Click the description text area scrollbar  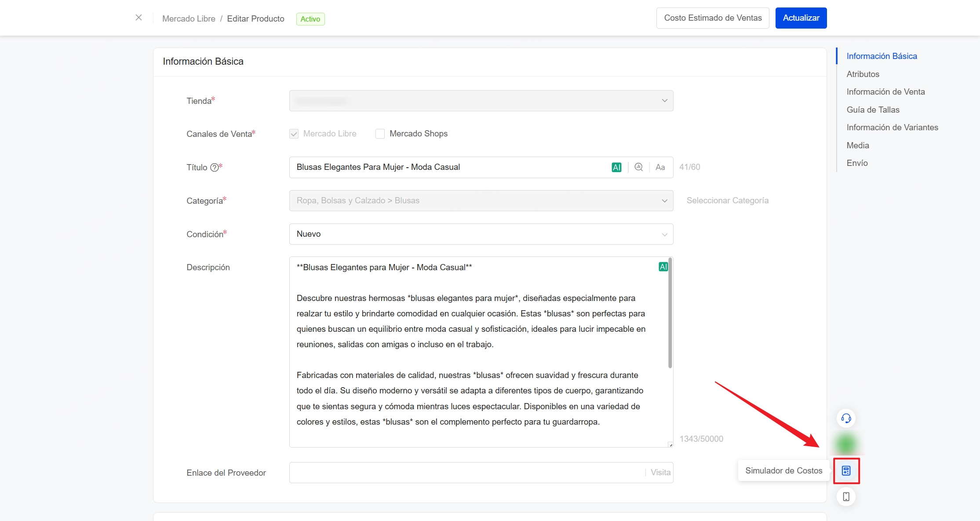670,312
